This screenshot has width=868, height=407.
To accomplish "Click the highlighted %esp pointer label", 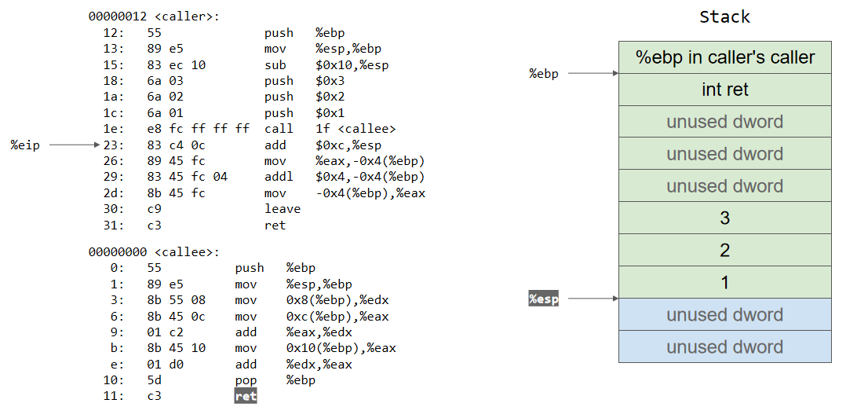I will 543,299.
